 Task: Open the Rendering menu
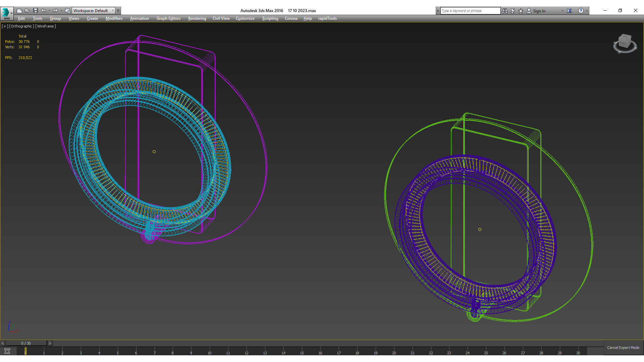pyautogui.click(x=197, y=18)
